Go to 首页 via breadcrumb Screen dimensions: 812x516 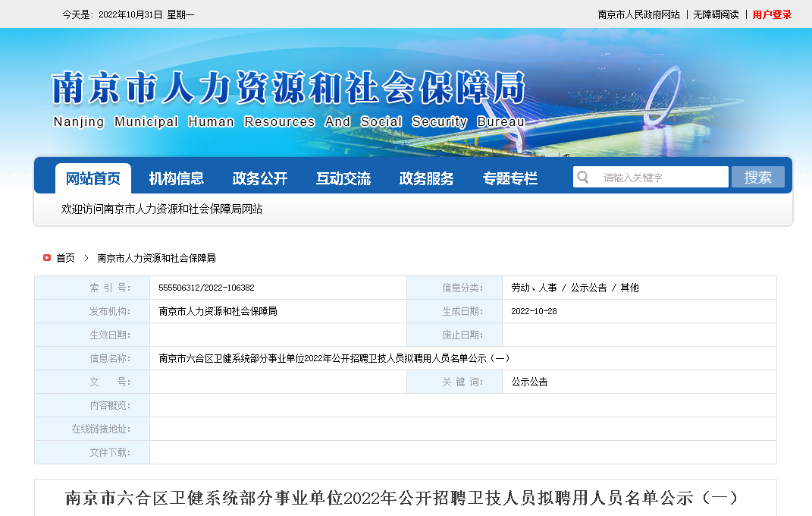click(66, 258)
